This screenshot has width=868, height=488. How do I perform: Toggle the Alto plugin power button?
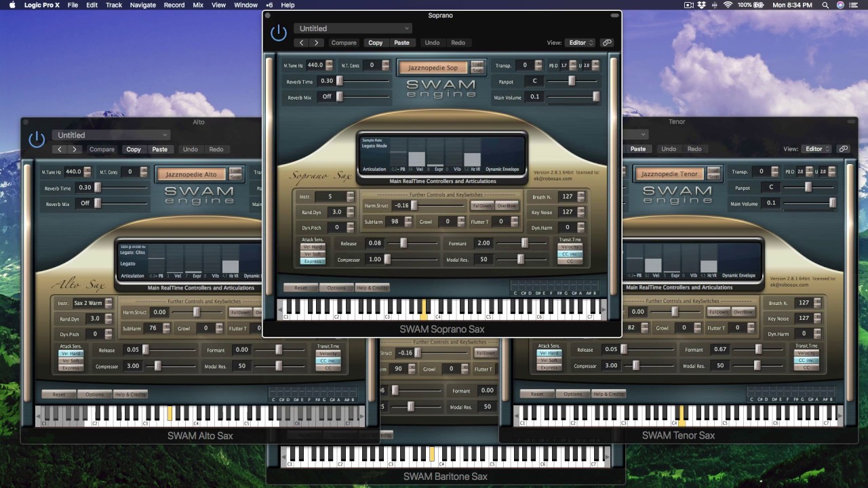37,140
